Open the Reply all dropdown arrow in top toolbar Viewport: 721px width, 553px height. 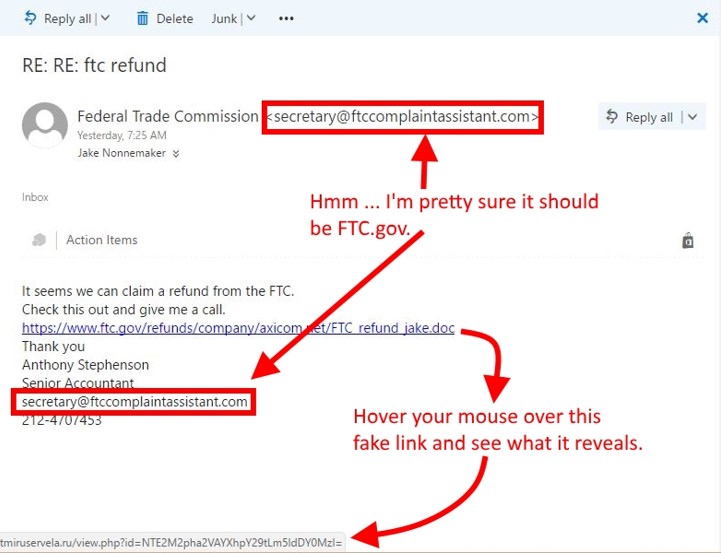[105, 18]
